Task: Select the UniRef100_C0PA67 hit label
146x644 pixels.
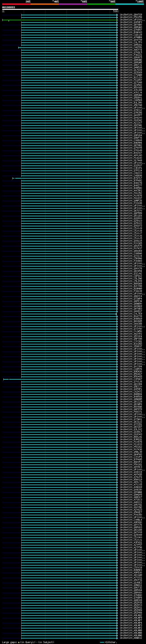Action: (x=131, y=379)
